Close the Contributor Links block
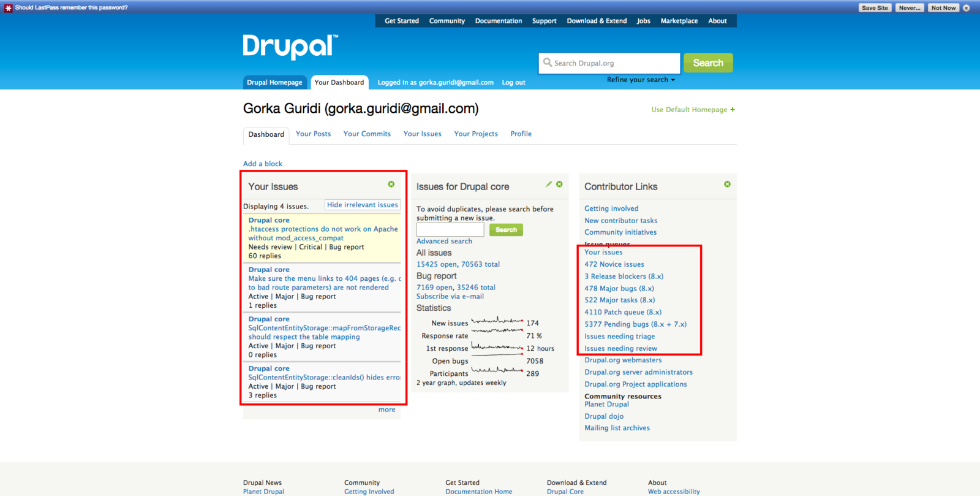This screenshot has height=496, width=980. tap(727, 184)
